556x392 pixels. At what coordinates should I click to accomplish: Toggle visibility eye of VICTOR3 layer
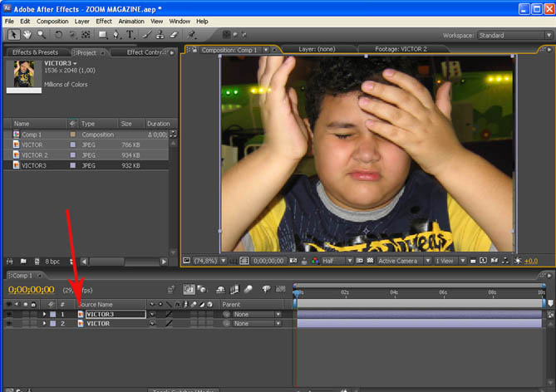pyautogui.click(x=10, y=314)
